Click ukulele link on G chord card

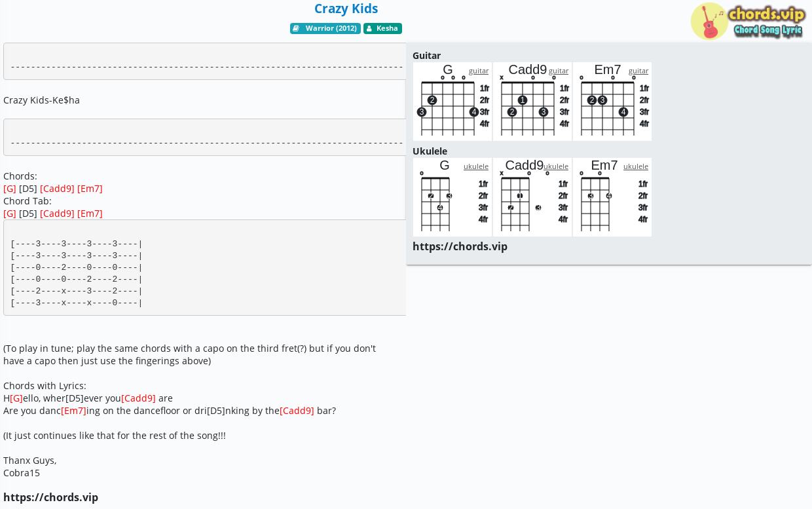476,166
